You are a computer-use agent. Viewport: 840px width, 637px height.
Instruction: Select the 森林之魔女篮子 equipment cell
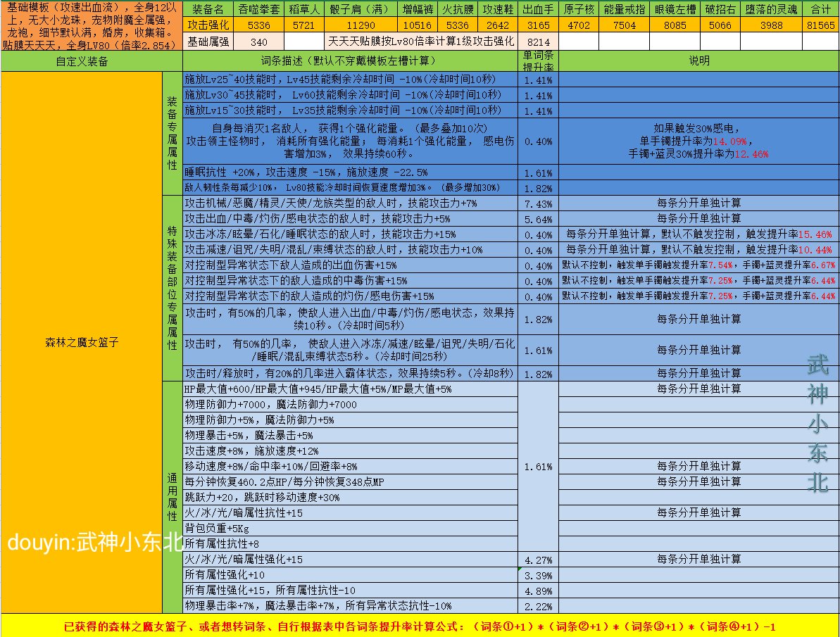pos(82,342)
